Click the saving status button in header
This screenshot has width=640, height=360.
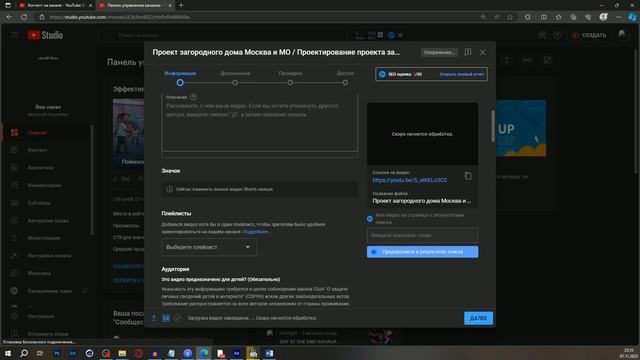click(439, 52)
